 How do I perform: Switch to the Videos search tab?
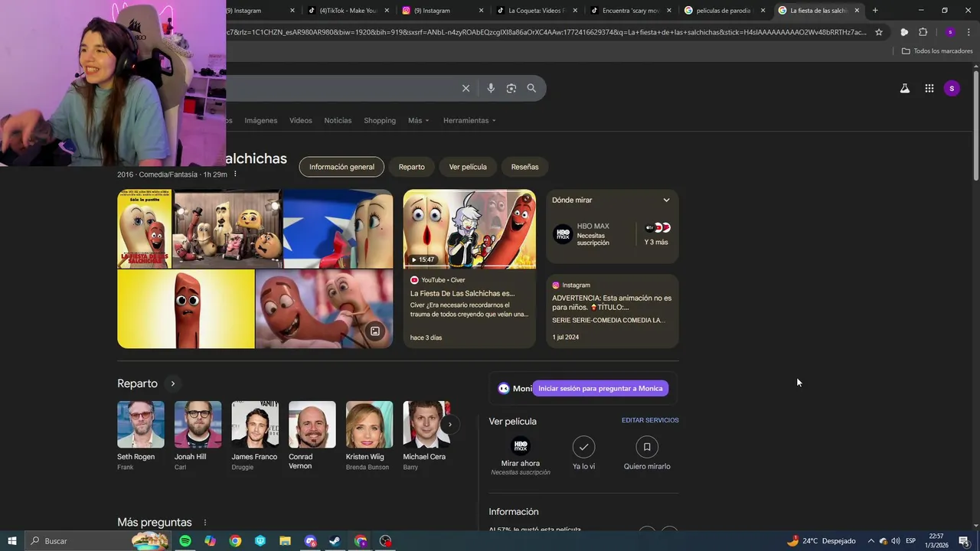pyautogui.click(x=301, y=121)
